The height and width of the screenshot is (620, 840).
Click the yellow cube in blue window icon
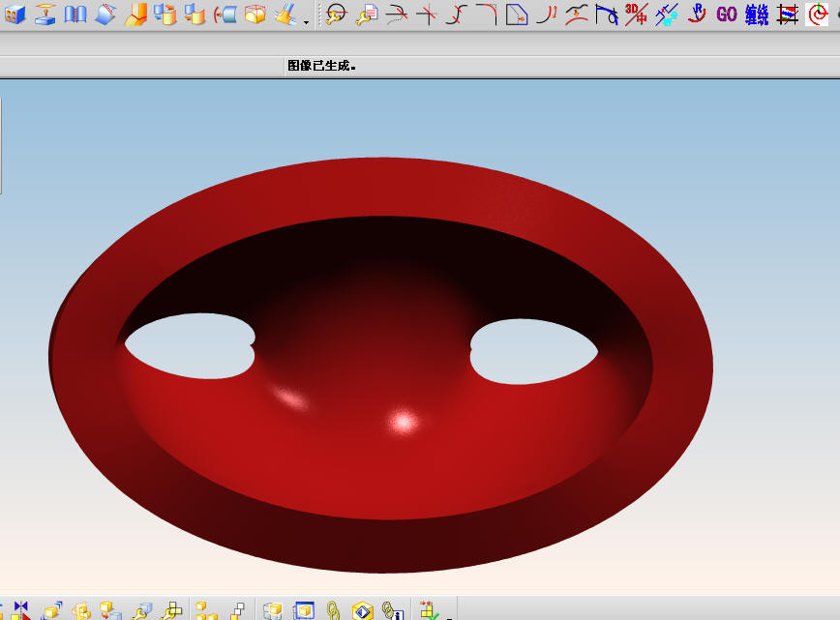point(304,610)
